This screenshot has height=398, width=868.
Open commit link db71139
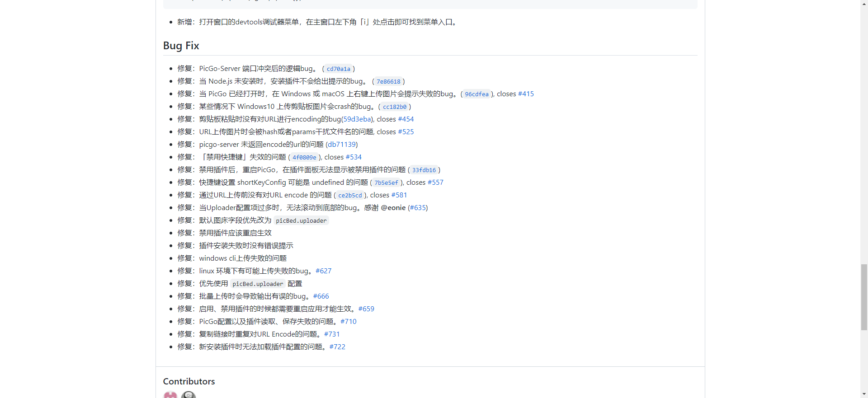[x=342, y=145]
